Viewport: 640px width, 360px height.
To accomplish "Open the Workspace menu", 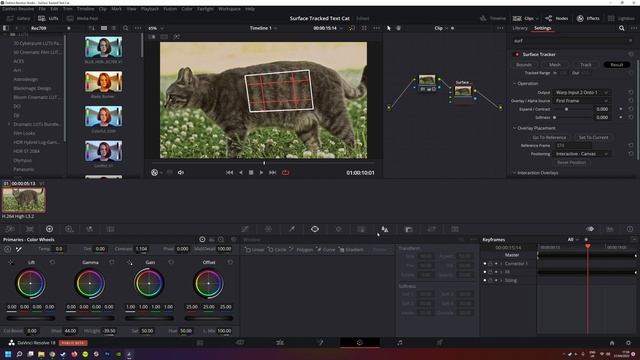I will (x=229, y=9).
